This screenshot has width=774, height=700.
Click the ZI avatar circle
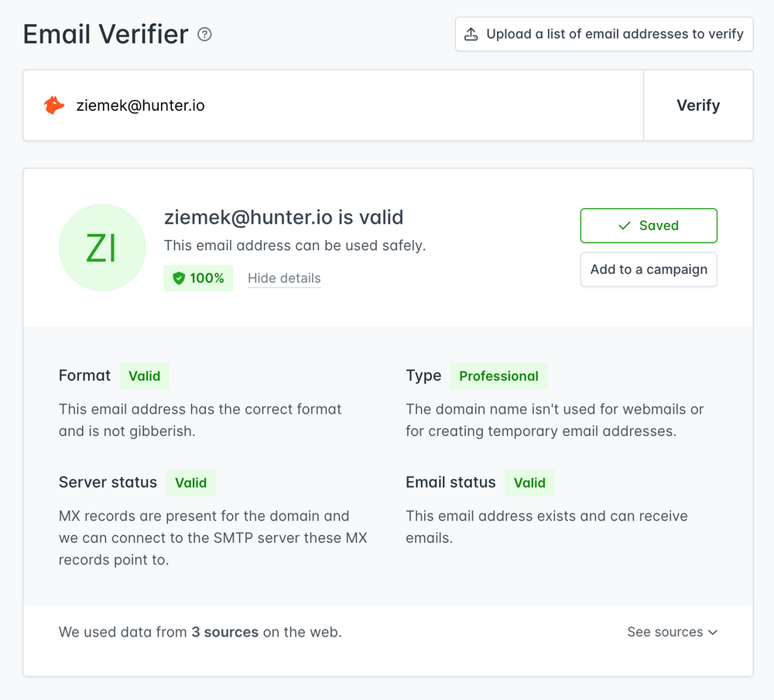click(x=102, y=247)
